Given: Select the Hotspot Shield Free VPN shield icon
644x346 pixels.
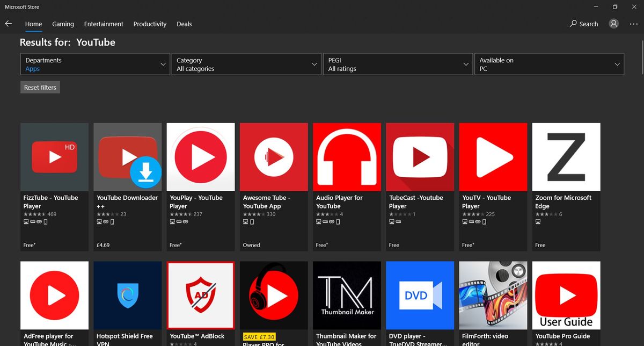Looking at the screenshot, I should click(x=127, y=295).
